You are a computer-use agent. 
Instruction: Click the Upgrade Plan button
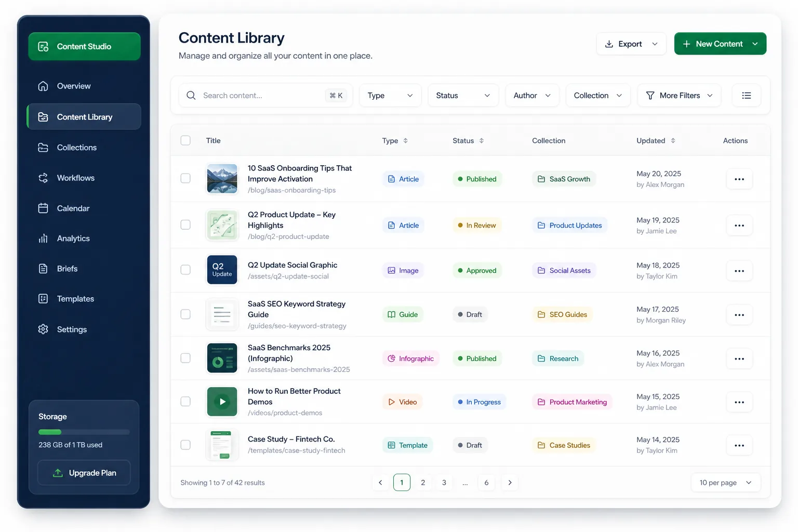(84, 473)
